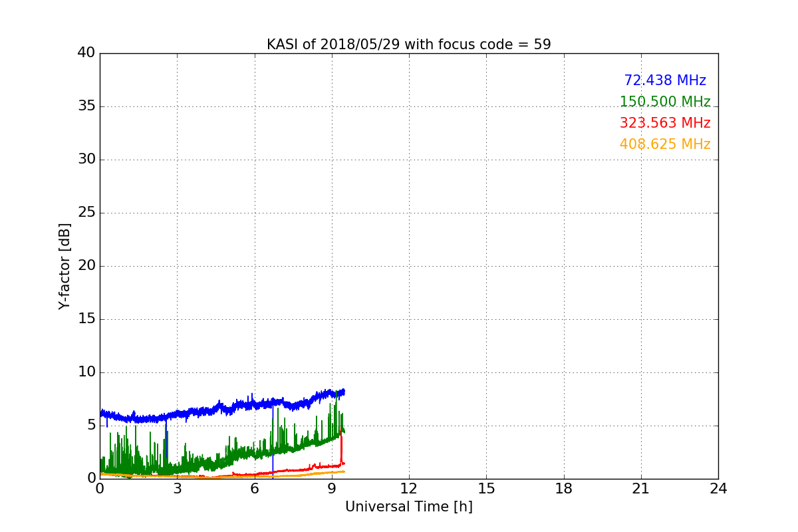
Task: Select the green 150.500 MHz legend label
Action: 665,102
